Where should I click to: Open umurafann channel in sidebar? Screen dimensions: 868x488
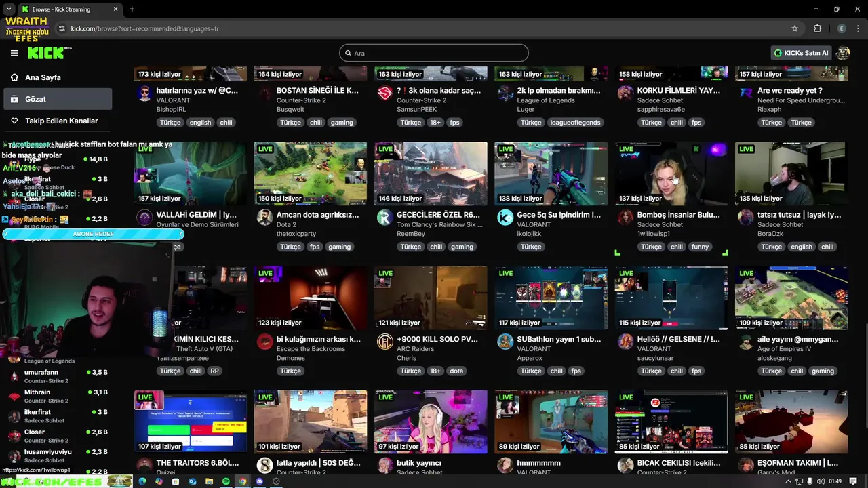58,376
